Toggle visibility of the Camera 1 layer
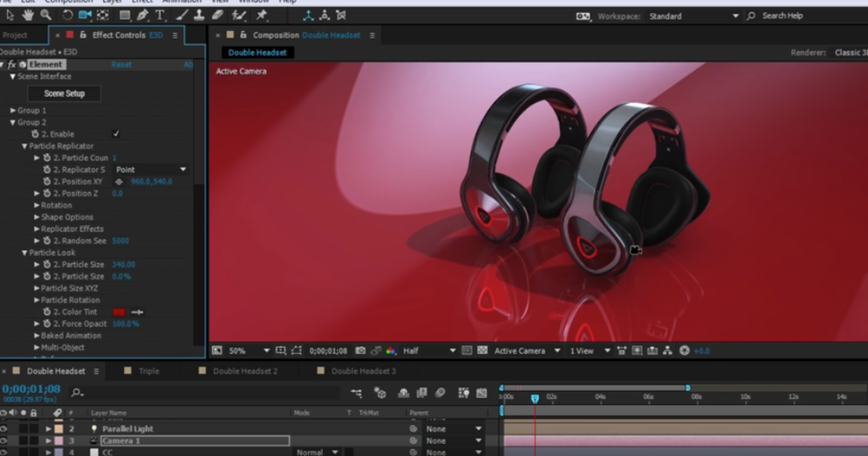This screenshot has height=456, width=868. point(4,440)
